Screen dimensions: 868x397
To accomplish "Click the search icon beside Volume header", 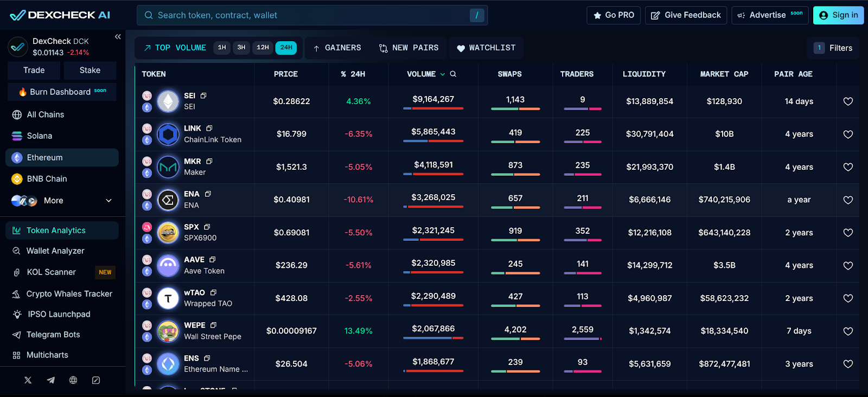I will point(453,74).
